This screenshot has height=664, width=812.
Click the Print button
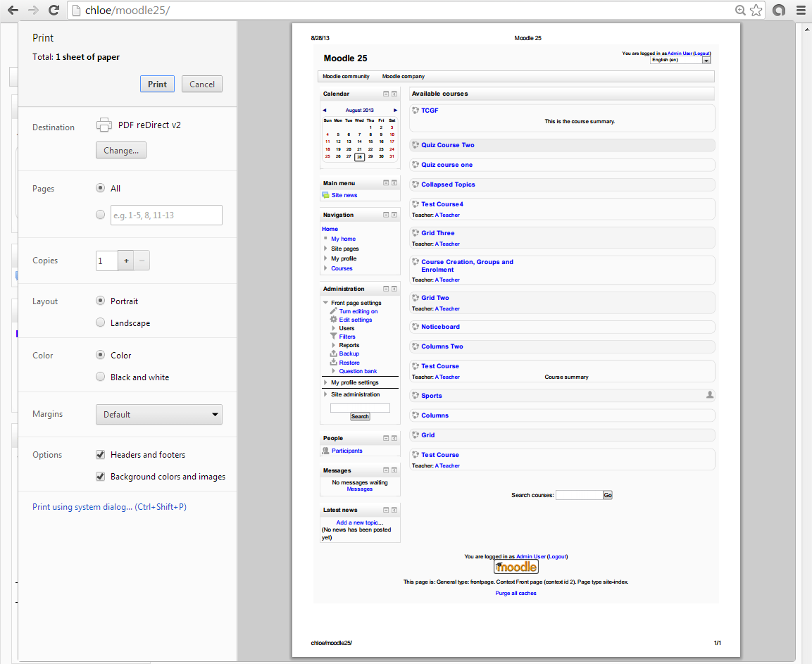(x=158, y=84)
